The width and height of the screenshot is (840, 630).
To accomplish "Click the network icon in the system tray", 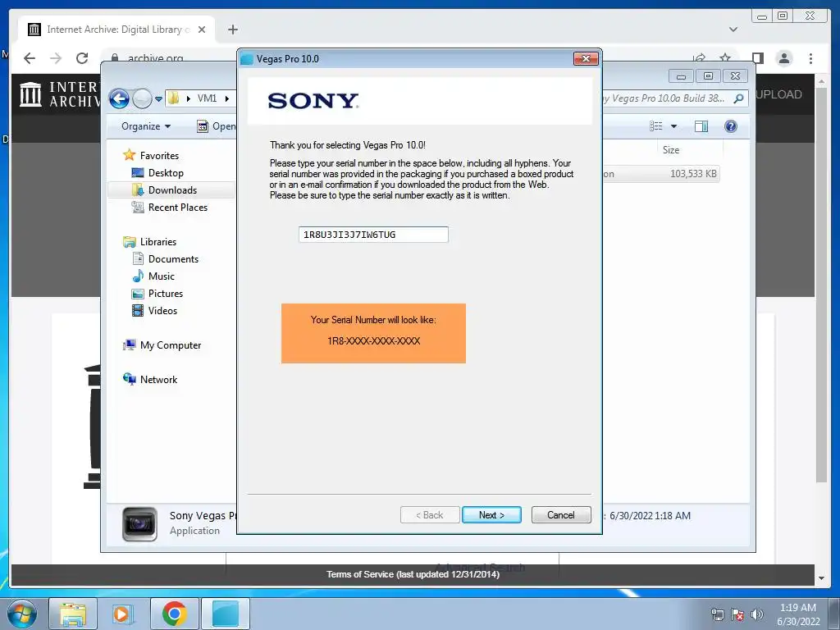I will pos(717,614).
